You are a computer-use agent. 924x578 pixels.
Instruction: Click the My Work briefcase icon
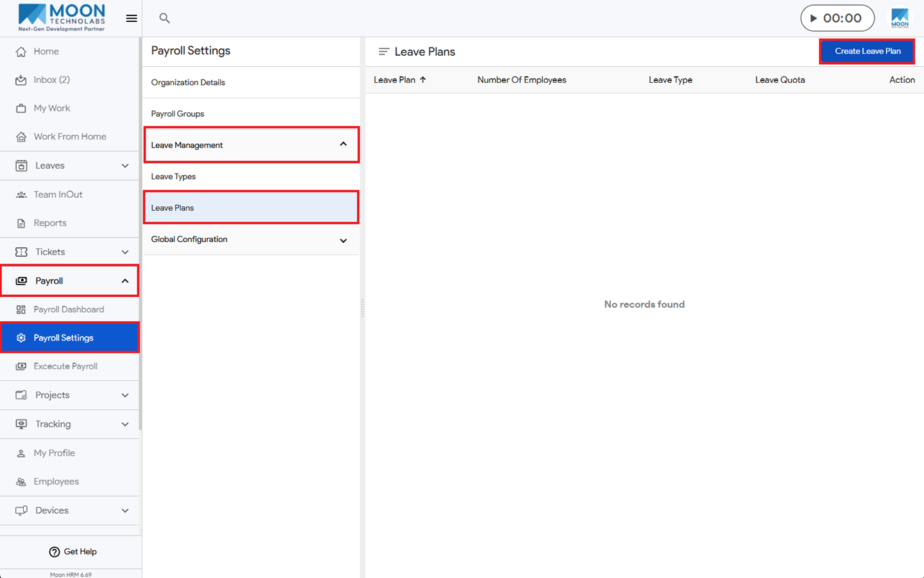(x=21, y=109)
